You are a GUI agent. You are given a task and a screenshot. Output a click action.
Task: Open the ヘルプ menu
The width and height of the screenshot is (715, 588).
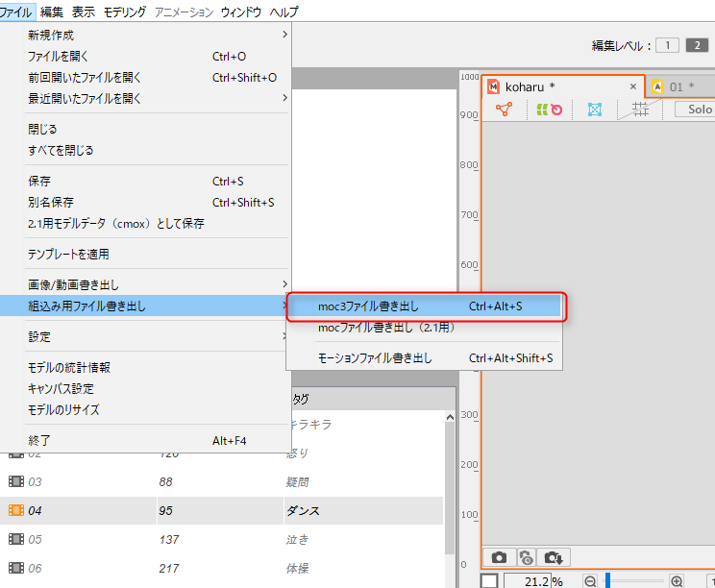284,12
